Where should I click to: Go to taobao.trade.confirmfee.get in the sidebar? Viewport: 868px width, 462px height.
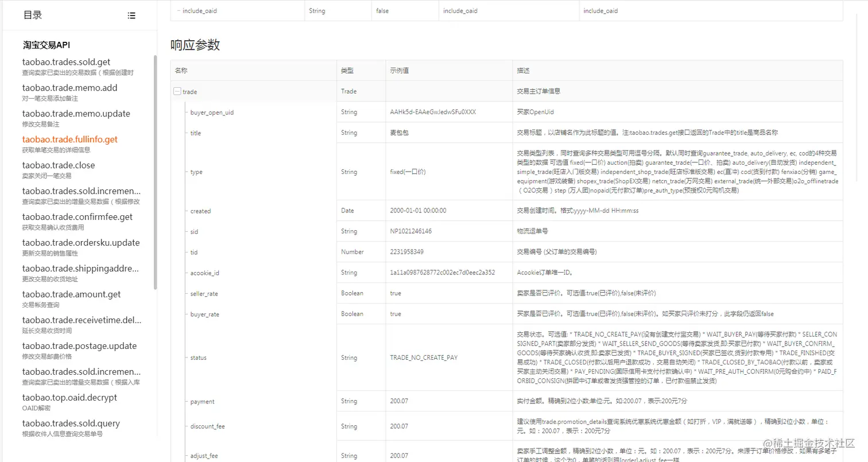(77, 217)
